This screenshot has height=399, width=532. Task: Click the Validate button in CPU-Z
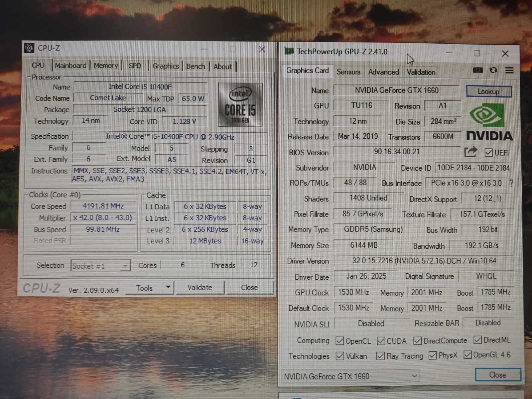[x=199, y=287]
